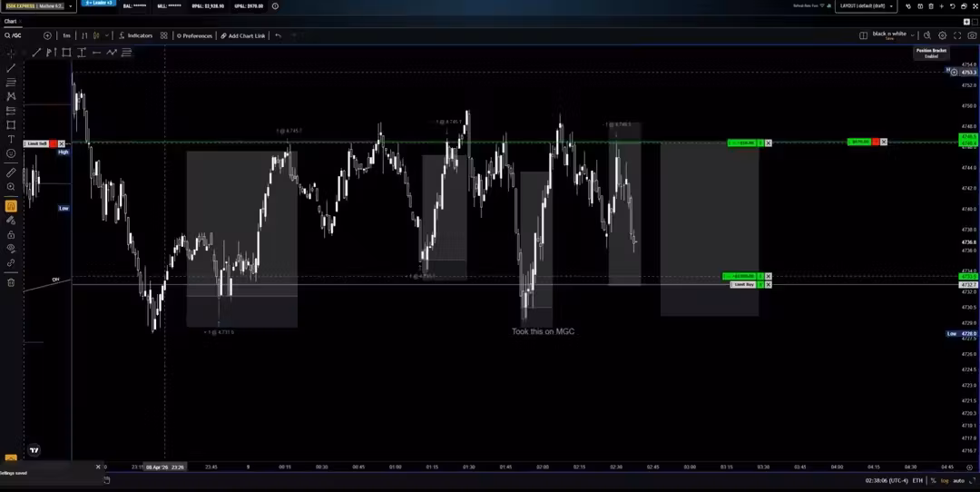Open the 1m timeframe selector

click(66, 35)
